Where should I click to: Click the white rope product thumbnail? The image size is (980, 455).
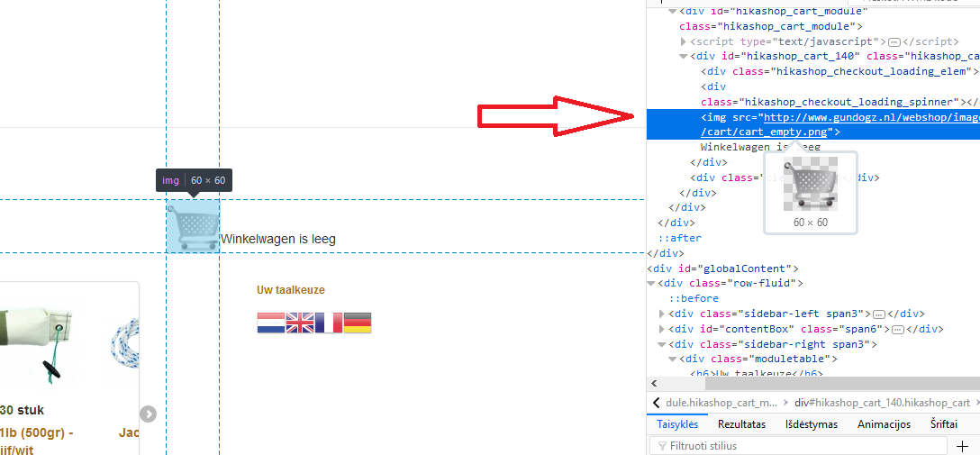pos(125,342)
